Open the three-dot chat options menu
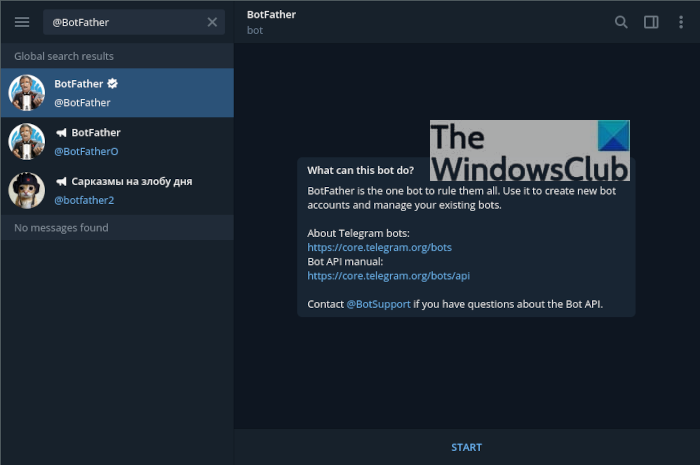 681,22
